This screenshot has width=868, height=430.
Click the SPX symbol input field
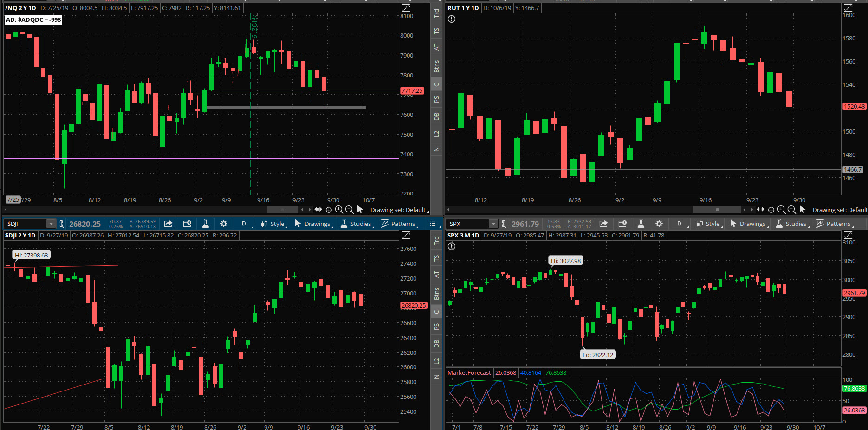click(468, 224)
